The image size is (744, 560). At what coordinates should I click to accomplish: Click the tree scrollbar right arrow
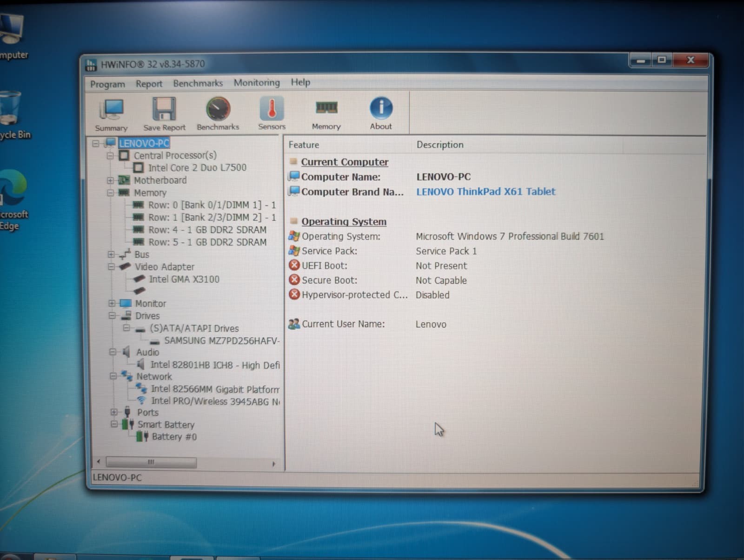(274, 463)
